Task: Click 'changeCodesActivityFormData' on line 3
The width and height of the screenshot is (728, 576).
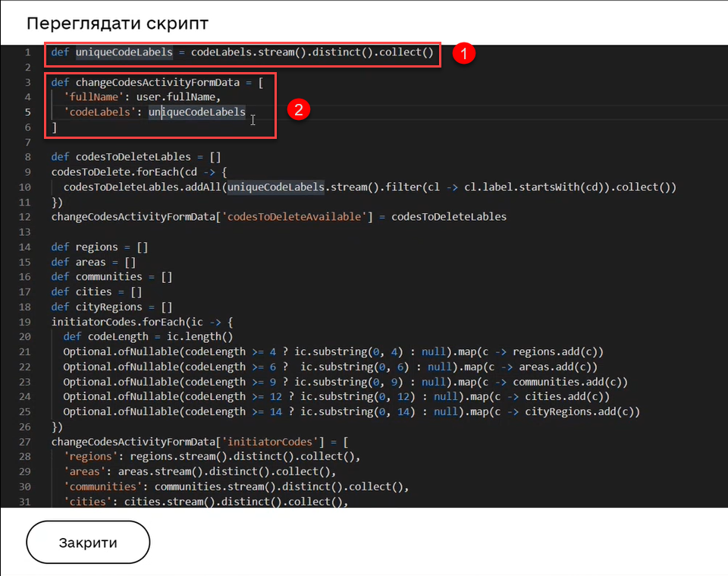Action: click(158, 82)
